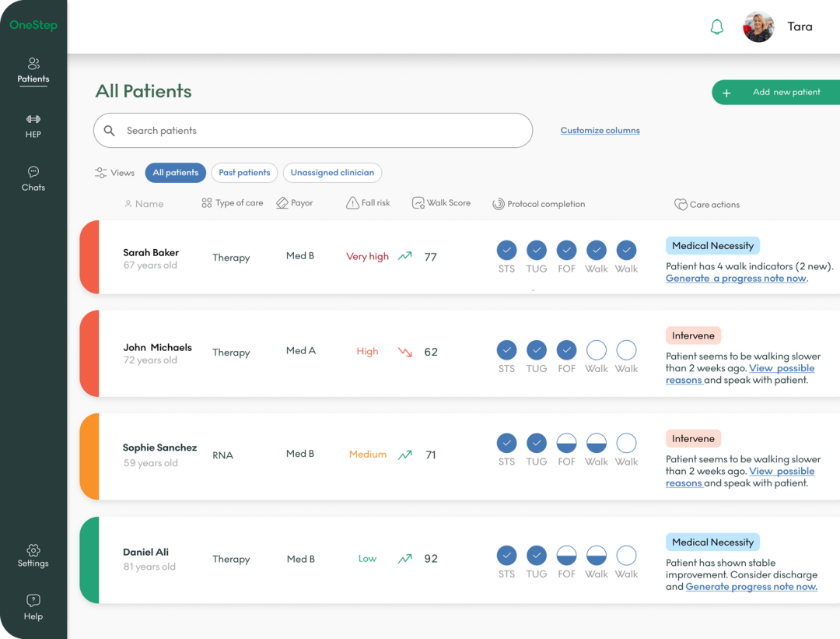Toggle Sarah Baker's STS check circle
Viewport: 840px width, 639px height.
[506, 250]
